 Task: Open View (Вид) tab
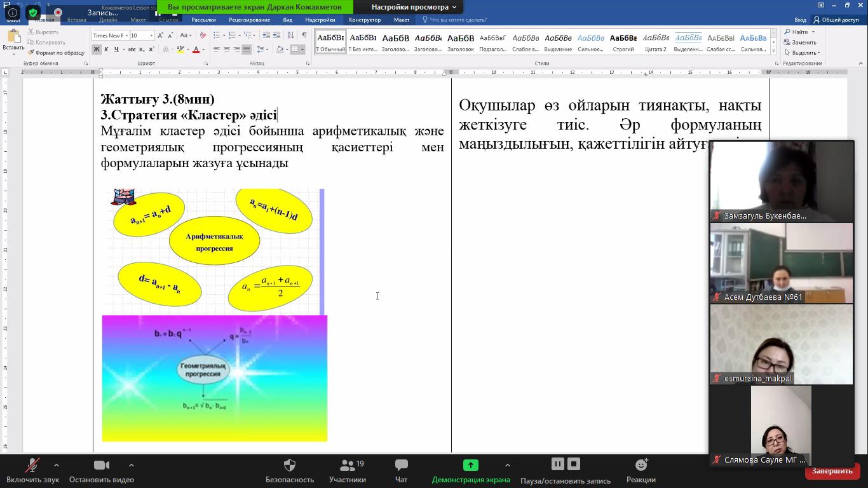click(x=288, y=20)
